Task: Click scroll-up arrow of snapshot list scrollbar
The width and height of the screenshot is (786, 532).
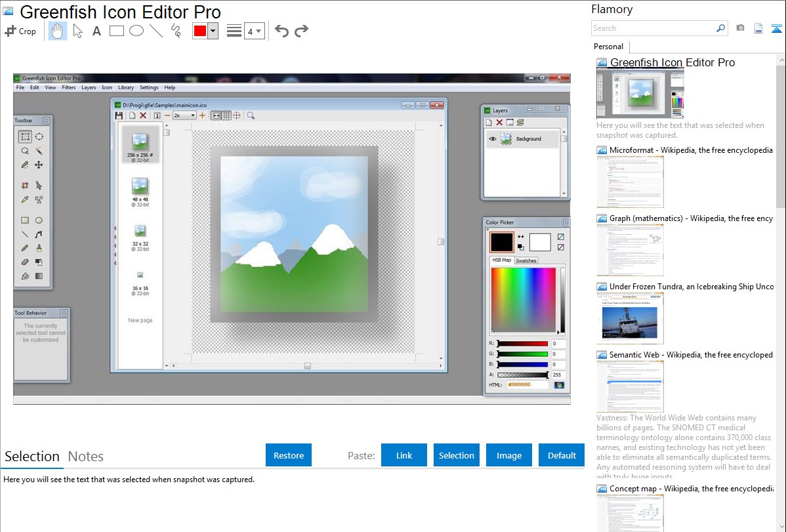Action: [x=781, y=60]
